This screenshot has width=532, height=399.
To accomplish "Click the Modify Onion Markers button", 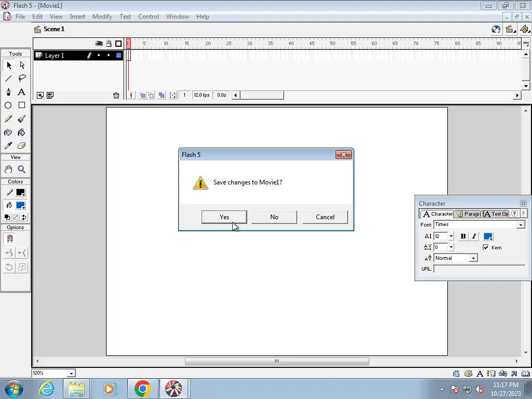I will [172, 96].
